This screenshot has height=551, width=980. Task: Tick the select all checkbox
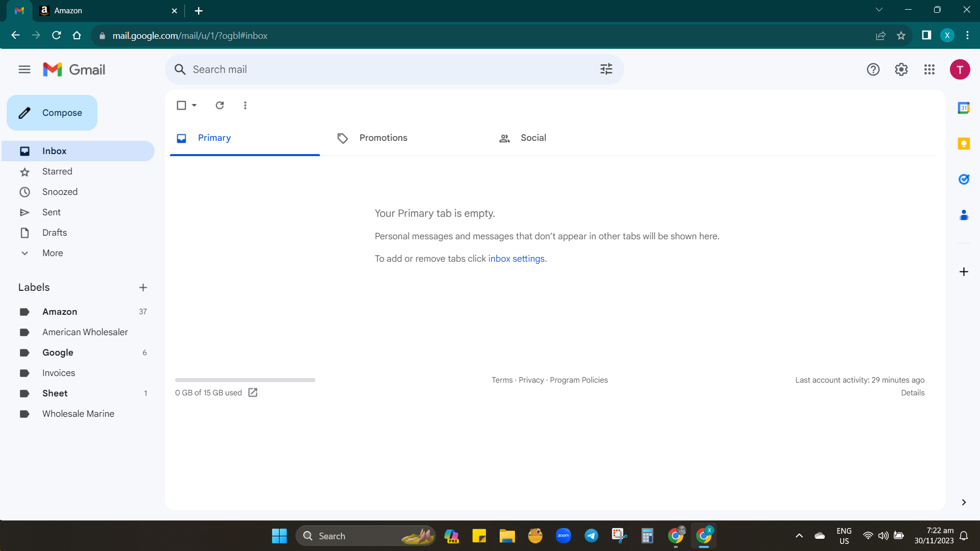(181, 105)
